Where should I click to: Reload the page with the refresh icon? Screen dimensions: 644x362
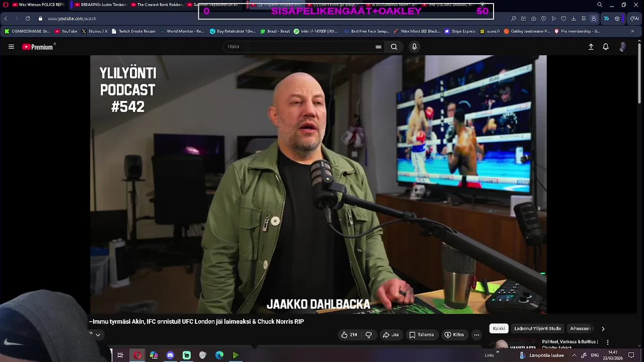pyautogui.click(x=28, y=19)
